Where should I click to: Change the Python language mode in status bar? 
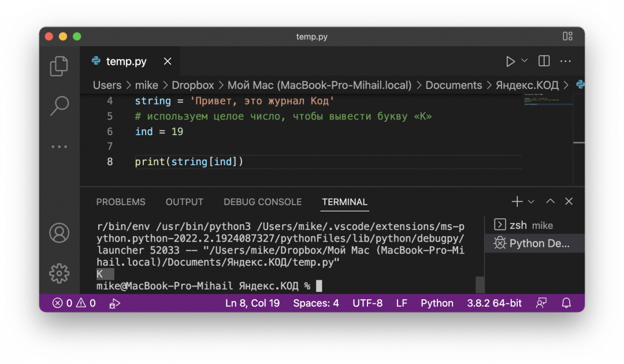437,303
